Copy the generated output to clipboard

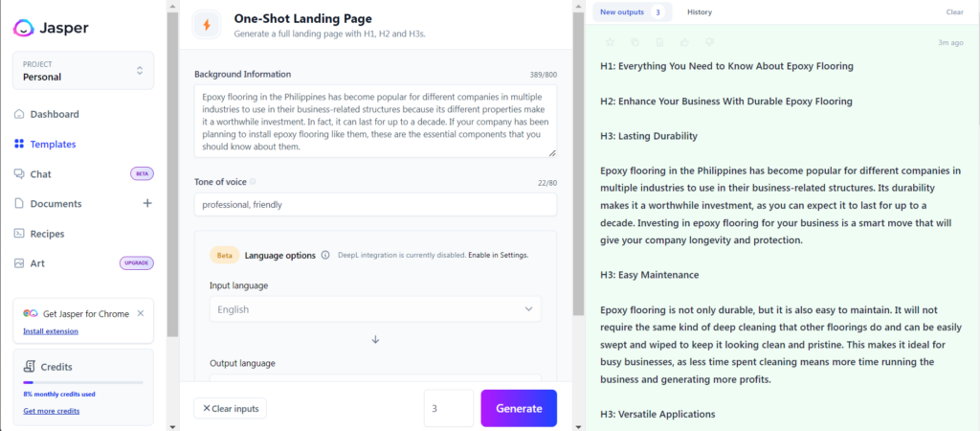click(635, 42)
